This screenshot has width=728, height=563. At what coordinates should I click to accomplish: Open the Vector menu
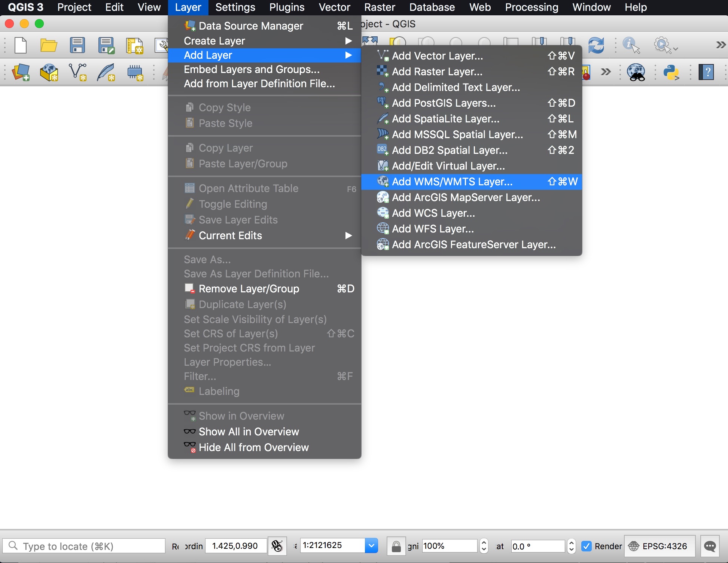334,7
